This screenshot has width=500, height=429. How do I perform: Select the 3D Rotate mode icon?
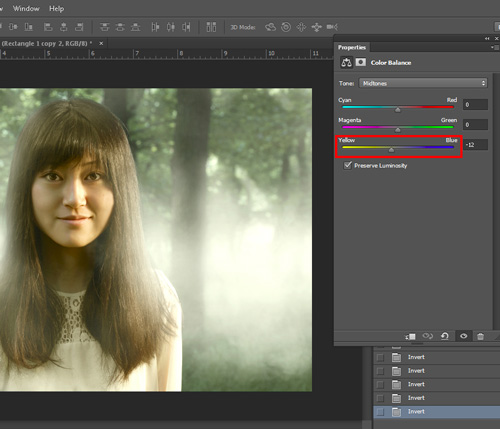(270, 27)
